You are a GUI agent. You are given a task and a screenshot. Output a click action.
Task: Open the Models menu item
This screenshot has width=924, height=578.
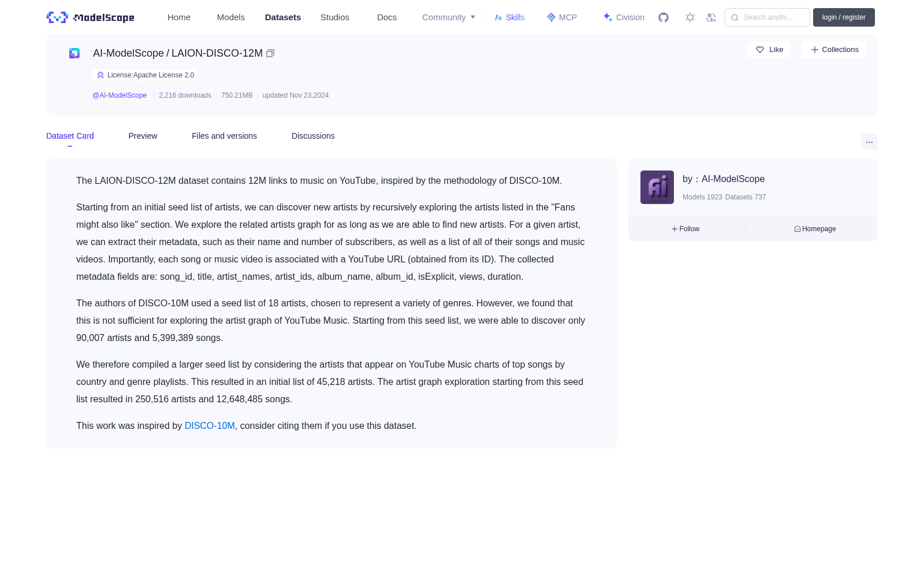click(x=231, y=17)
